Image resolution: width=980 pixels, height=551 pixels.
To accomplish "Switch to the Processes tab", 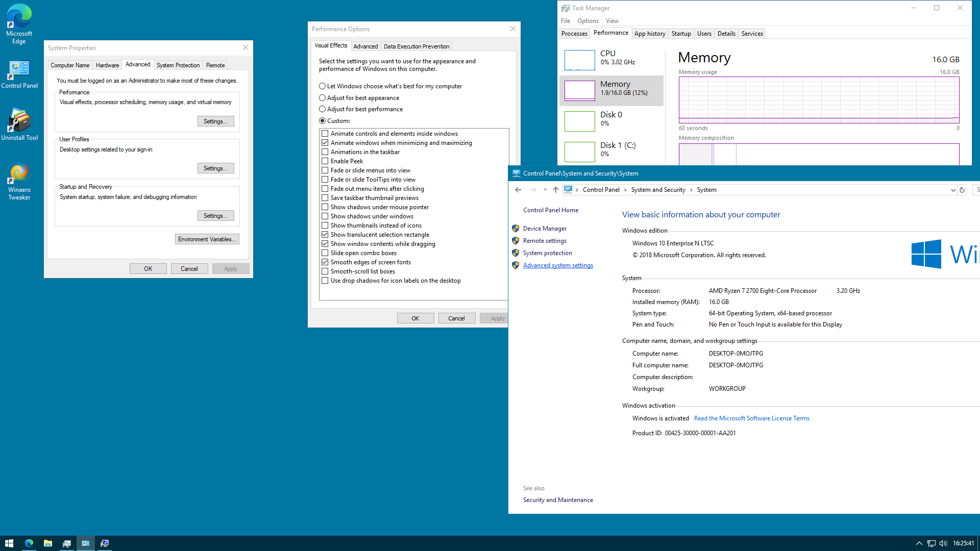I will 574,34.
